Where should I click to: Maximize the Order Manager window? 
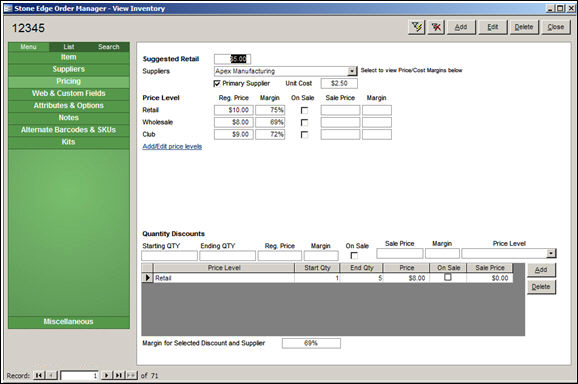pos(560,8)
